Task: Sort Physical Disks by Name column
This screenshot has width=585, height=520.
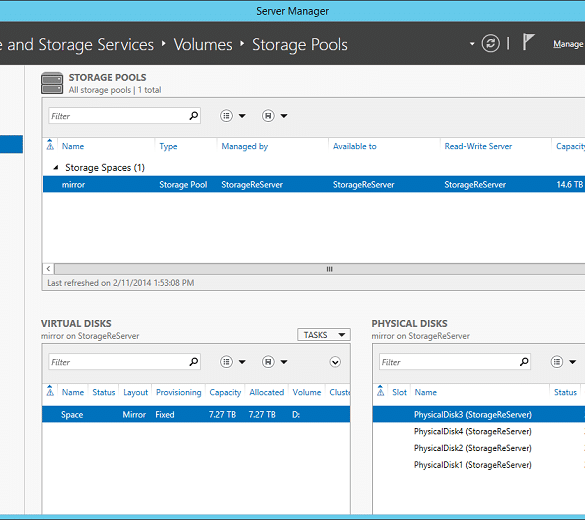Action: (426, 392)
